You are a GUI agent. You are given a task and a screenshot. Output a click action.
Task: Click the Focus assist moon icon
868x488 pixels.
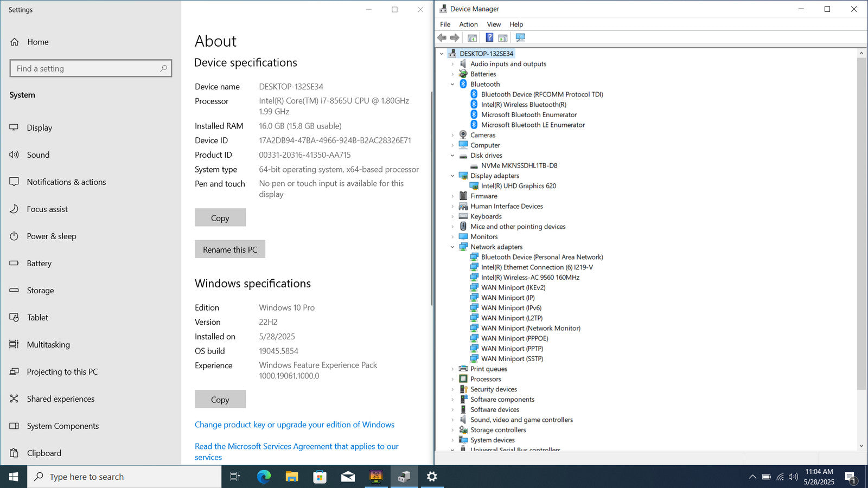(14, 209)
